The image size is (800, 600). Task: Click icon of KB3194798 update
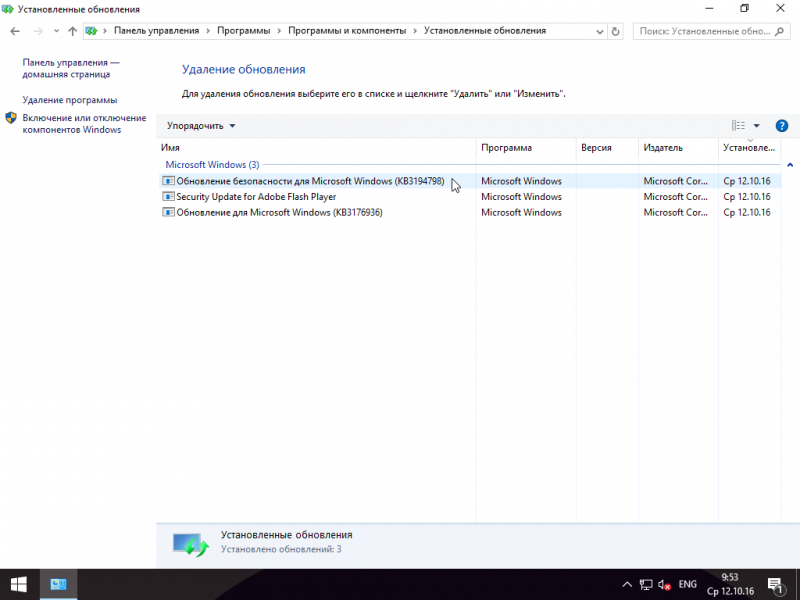point(168,181)
